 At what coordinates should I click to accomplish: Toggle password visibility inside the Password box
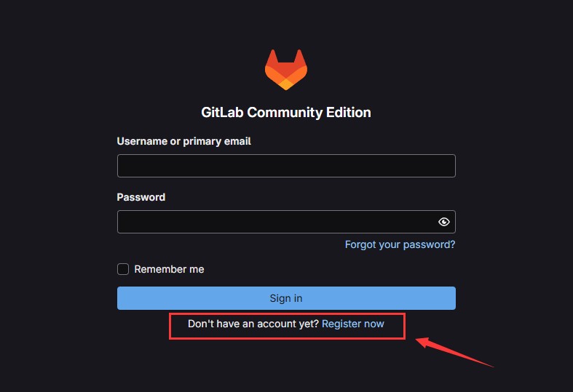coord(443,222)
